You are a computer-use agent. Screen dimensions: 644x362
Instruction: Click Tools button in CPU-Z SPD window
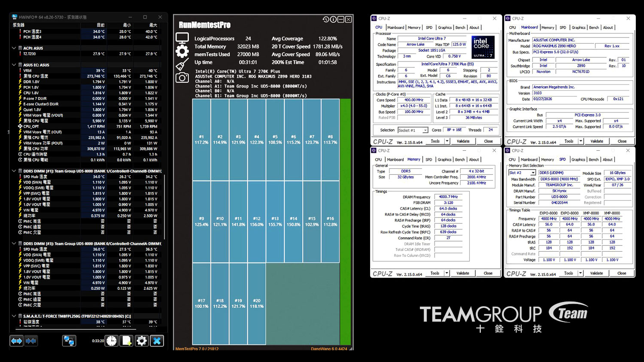tap(568, 273)
